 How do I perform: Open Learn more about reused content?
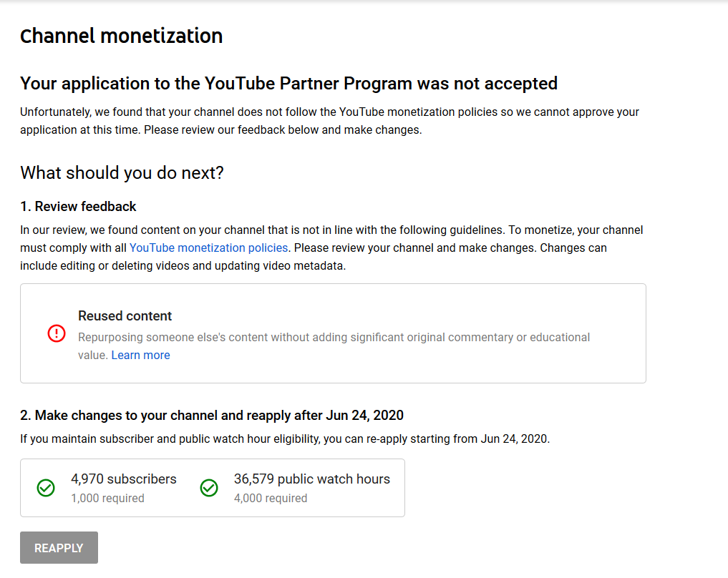(x=140, y=355)
